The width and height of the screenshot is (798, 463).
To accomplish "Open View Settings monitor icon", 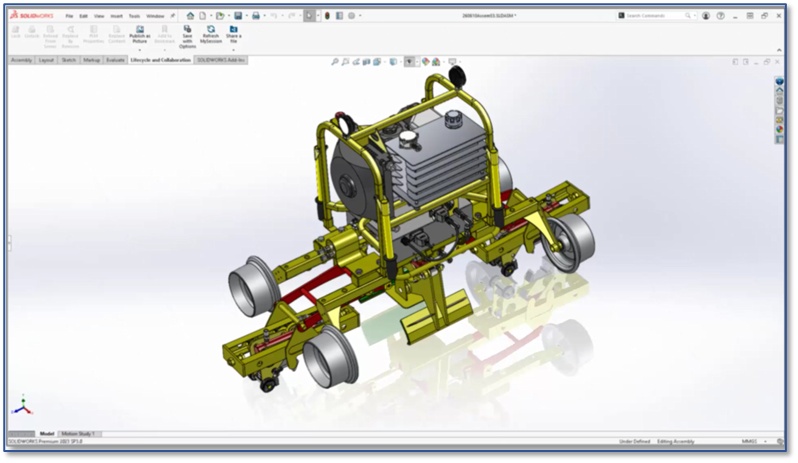I will pyautogui.click(x=452, y=62).
